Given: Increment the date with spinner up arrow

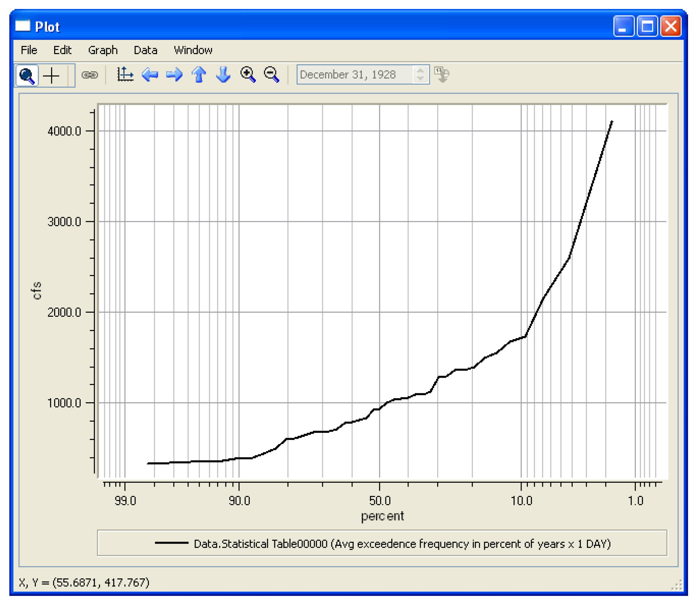Looking at the screenshot, I should (420, 71).
